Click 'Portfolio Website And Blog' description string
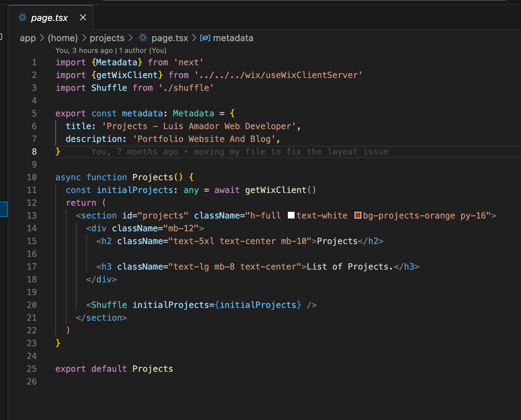Screen dimensions: 521x420 click(204, 139)
